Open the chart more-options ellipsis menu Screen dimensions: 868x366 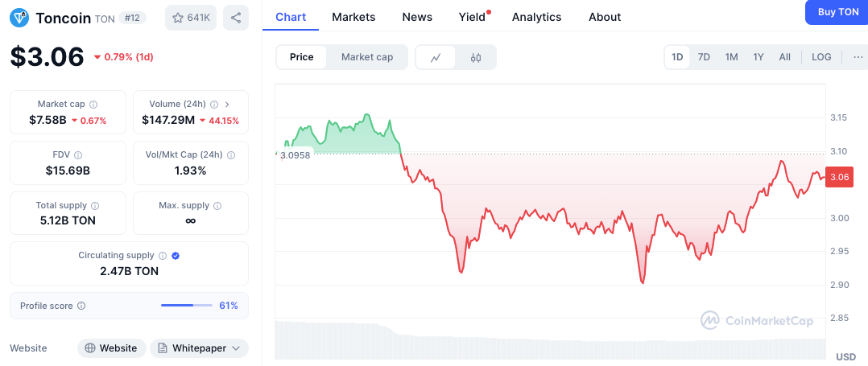point(858,57)
